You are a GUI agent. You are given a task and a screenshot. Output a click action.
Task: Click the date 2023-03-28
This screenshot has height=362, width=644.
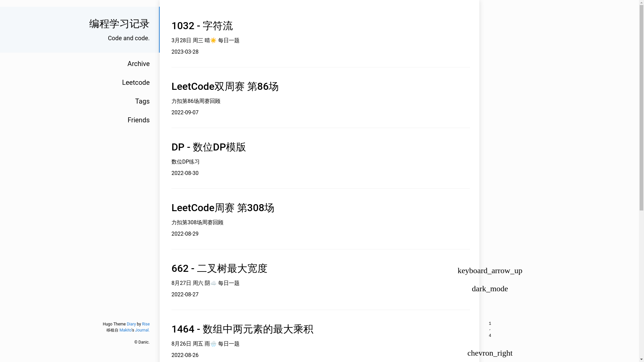tap(185, 52)
